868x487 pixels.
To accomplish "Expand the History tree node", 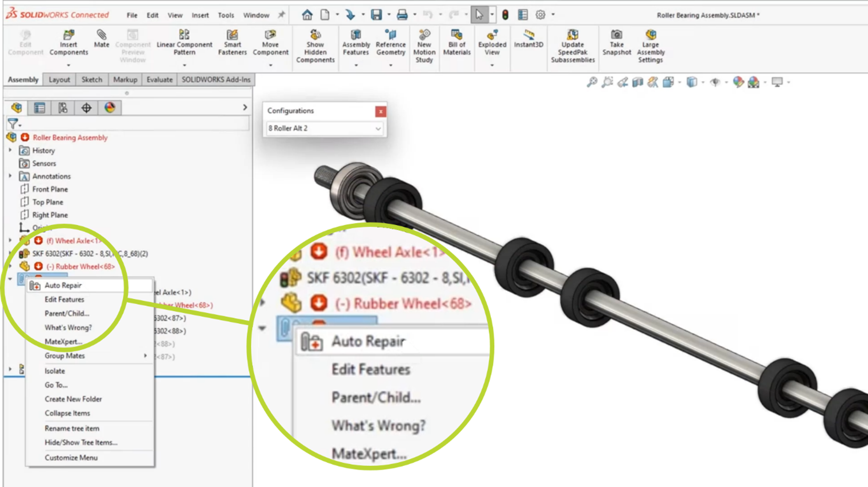I will tap(10, 150).
